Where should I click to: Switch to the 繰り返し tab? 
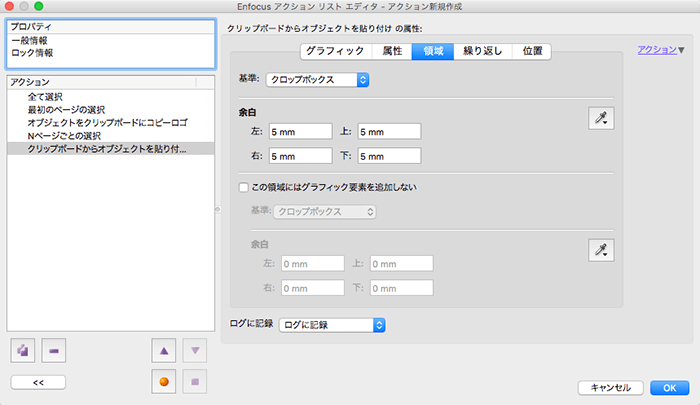(483, 51)
